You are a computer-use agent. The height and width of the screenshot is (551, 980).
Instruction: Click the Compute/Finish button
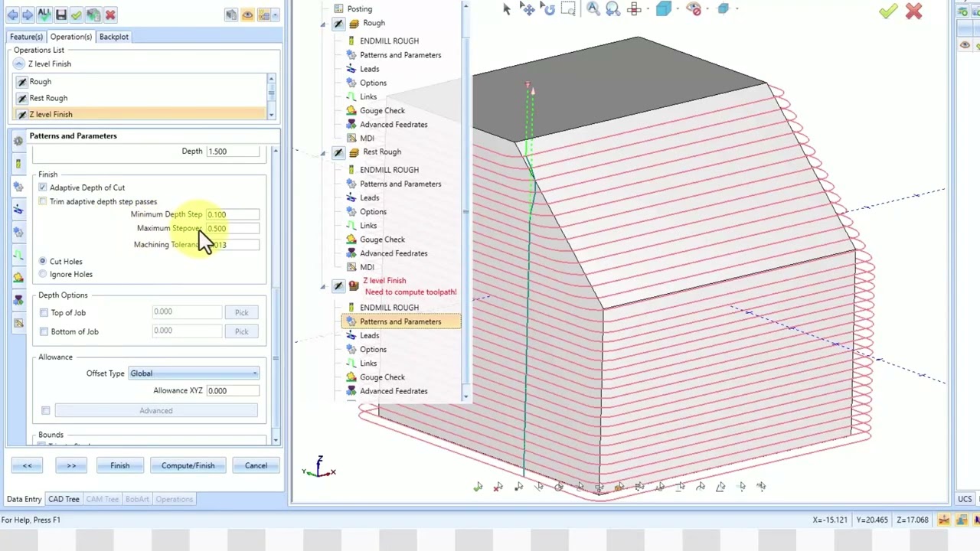[x=188, y=466]
